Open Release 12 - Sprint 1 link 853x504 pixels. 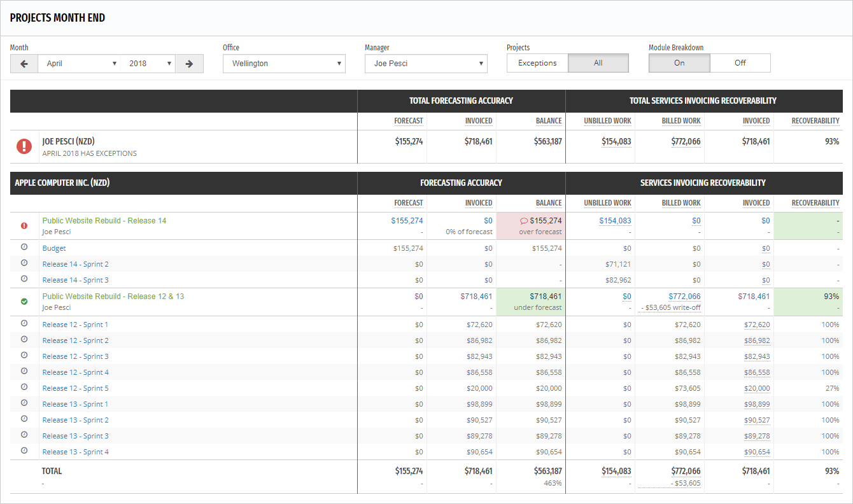click(x=76, y=325)
